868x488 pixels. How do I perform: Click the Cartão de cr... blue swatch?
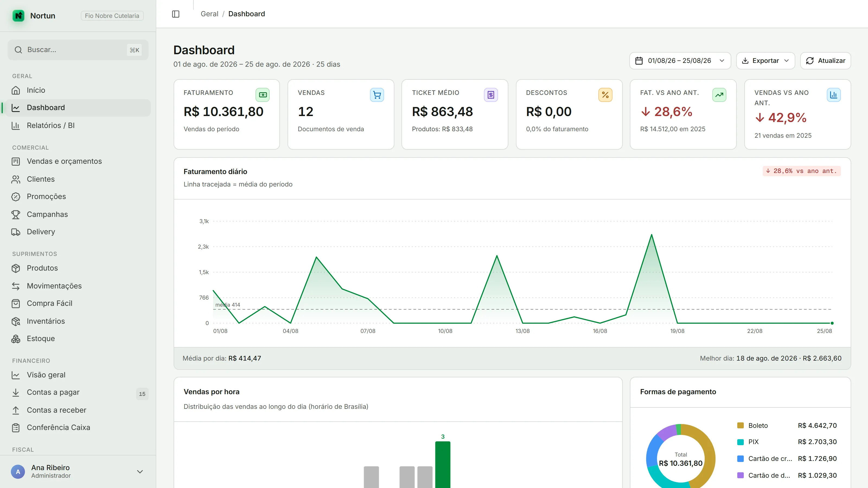tap(740, 459)
